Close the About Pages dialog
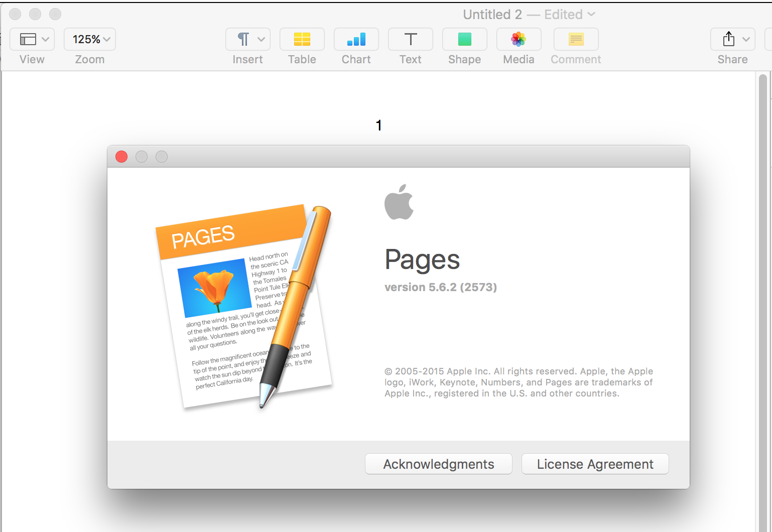Screen dimensions: 772x532 [x=121, y=157]
